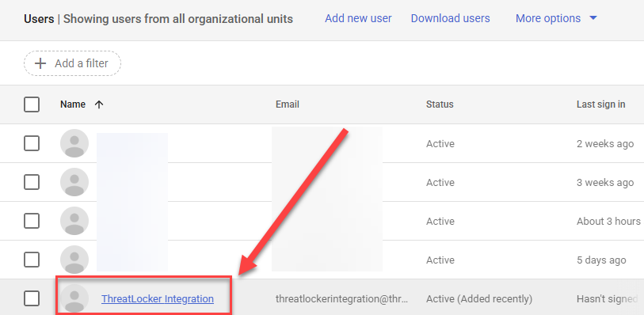
Task: Click Download users link
Action: point(450,18)
